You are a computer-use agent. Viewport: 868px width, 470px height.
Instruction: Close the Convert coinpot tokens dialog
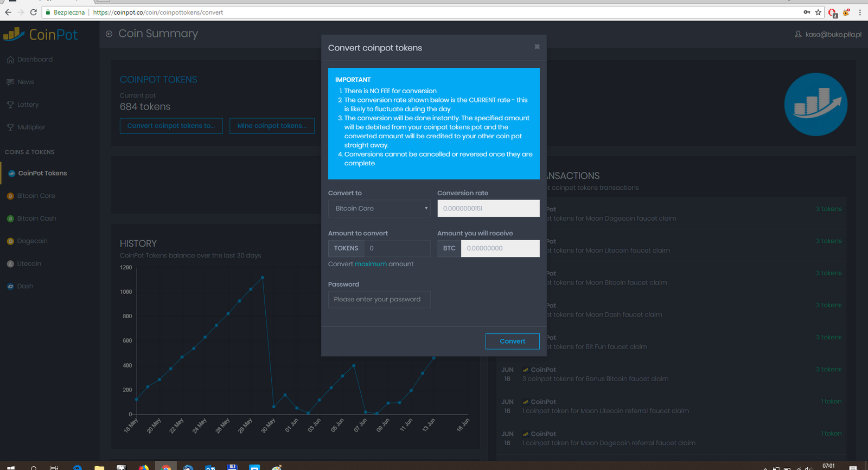[537, 47]
